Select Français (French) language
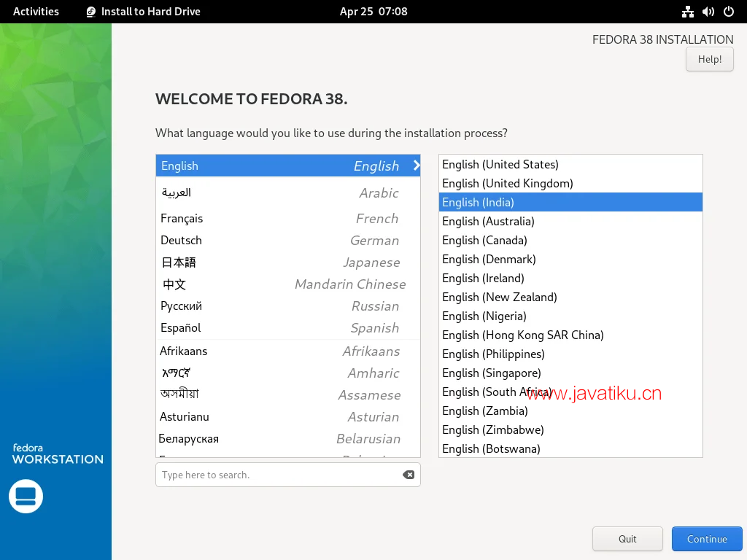This screenshot has width=747, height=560. (287, 219)
